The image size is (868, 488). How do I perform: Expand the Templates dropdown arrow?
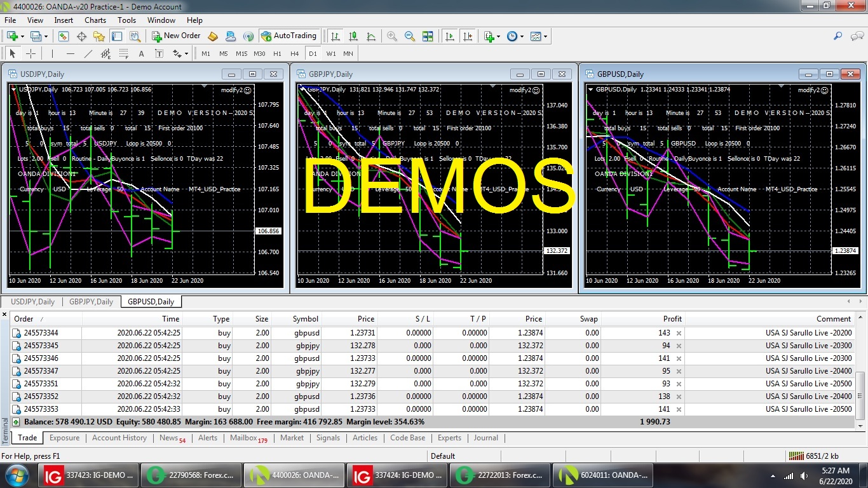tap(545, 36)
